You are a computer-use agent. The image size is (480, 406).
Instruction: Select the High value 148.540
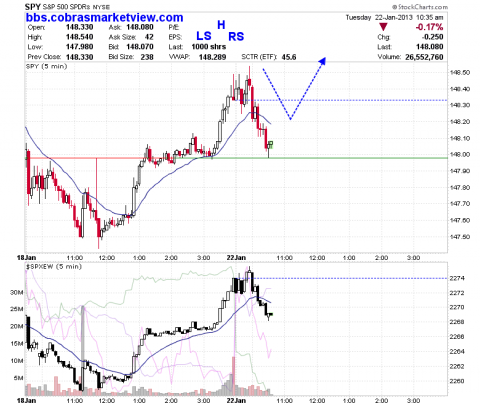pos(80,37)
